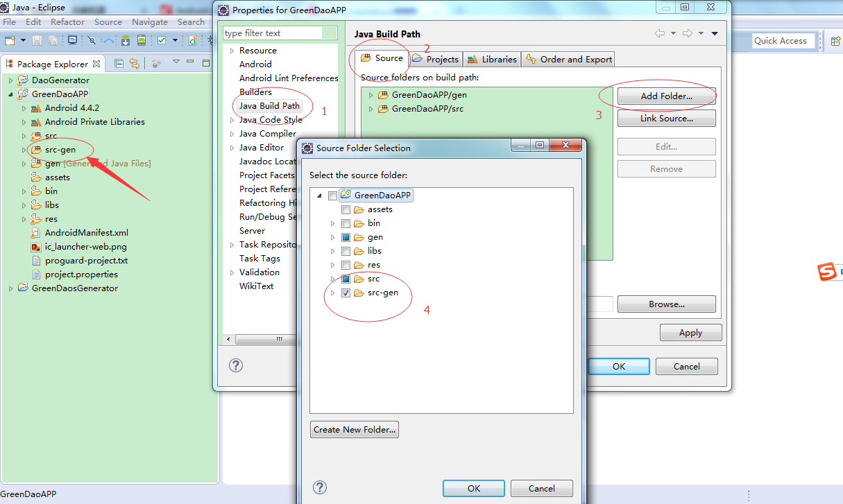
Task: Collapse GreenDaoAPP in selection tree
Action: pyautogui.click(x=319, y=196)
